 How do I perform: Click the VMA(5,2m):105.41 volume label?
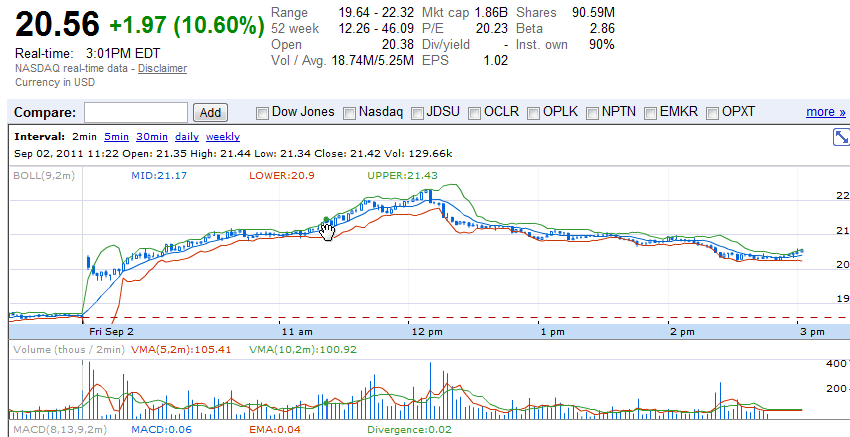184,350
